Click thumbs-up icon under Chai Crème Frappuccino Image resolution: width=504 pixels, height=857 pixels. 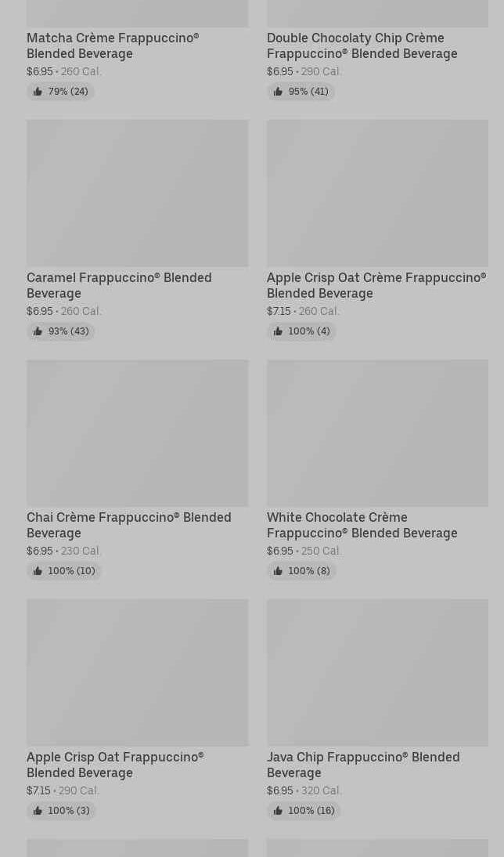coord(38,571)
